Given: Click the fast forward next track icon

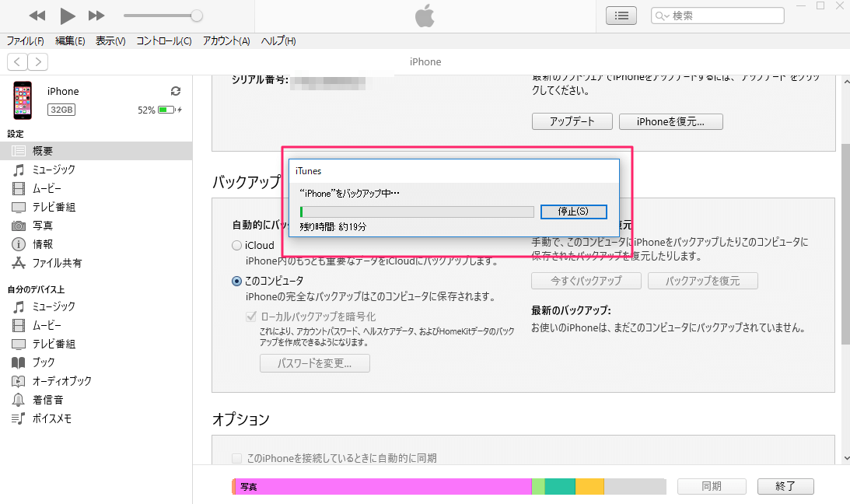Looking at the screenshot, I should 96,16.
